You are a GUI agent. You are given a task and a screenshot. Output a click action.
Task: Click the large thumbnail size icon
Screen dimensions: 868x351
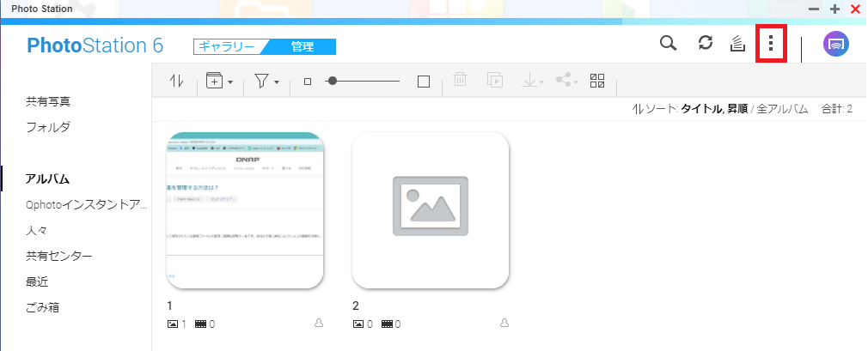[x=424, y=82]
